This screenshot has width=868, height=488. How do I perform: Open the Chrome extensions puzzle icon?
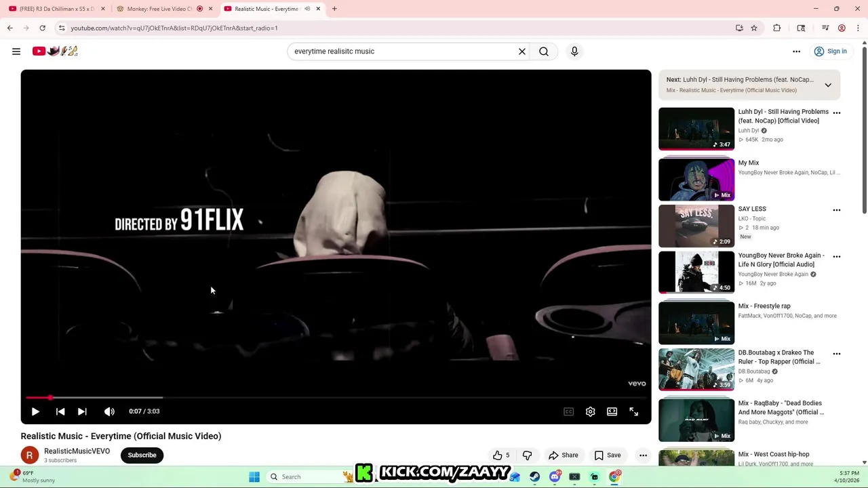pos(777,28)
